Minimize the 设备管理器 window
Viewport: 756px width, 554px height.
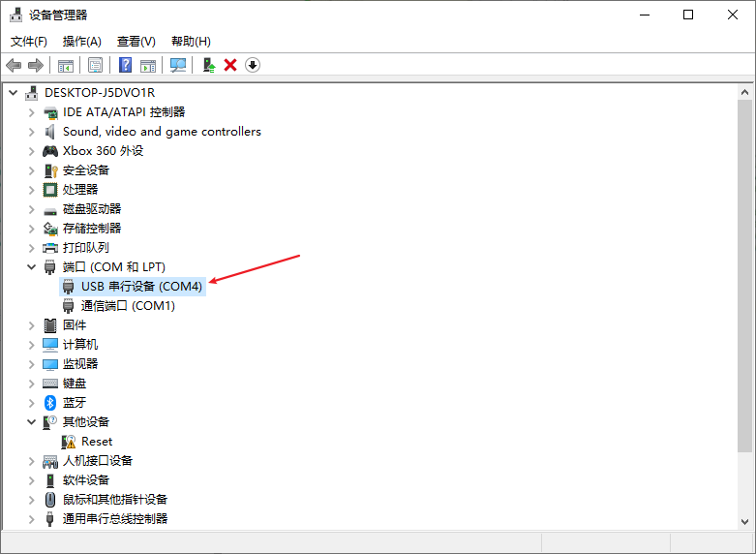pyautogui.click(x=645, y=15)
